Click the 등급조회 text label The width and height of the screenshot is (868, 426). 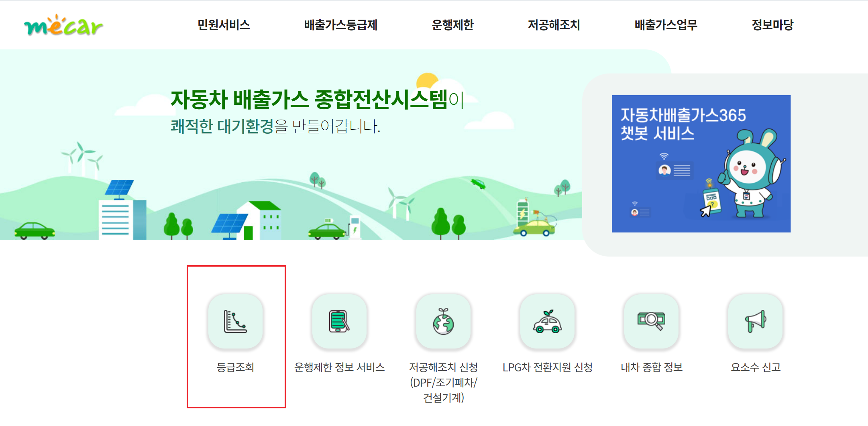click(235, 367)
